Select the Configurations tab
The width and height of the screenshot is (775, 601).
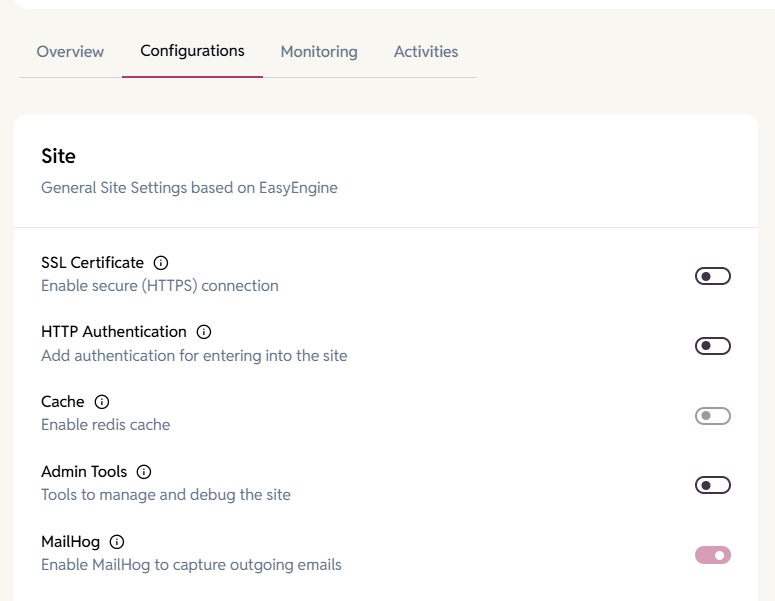coord(192,51)
